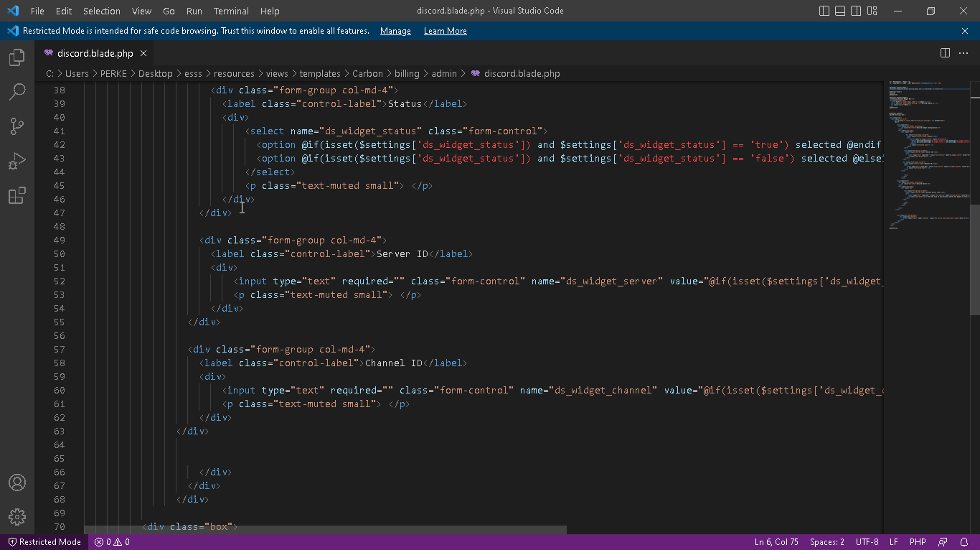Viewport: 980px width, 550px height.
Task: Open the Go menu
Action: point(169,11)
